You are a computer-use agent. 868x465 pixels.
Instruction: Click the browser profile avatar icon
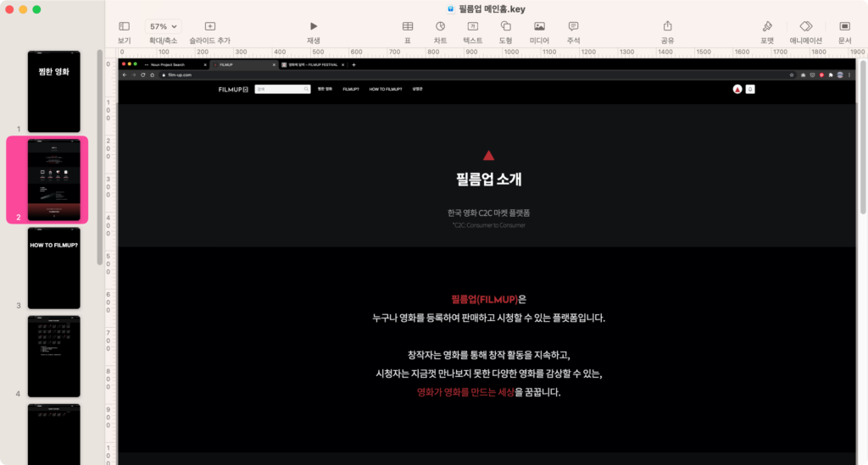tap(840, 75)
